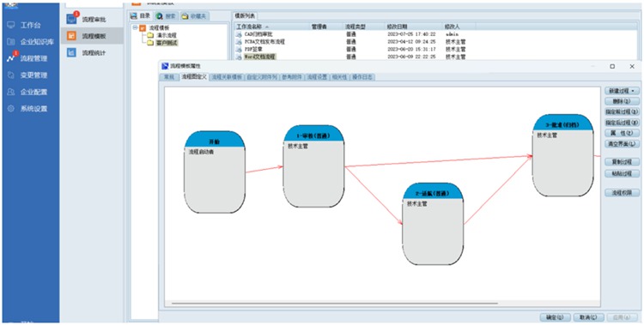
Task: Collapse the 流程模板 tree root node
Action: pos(135,27)
